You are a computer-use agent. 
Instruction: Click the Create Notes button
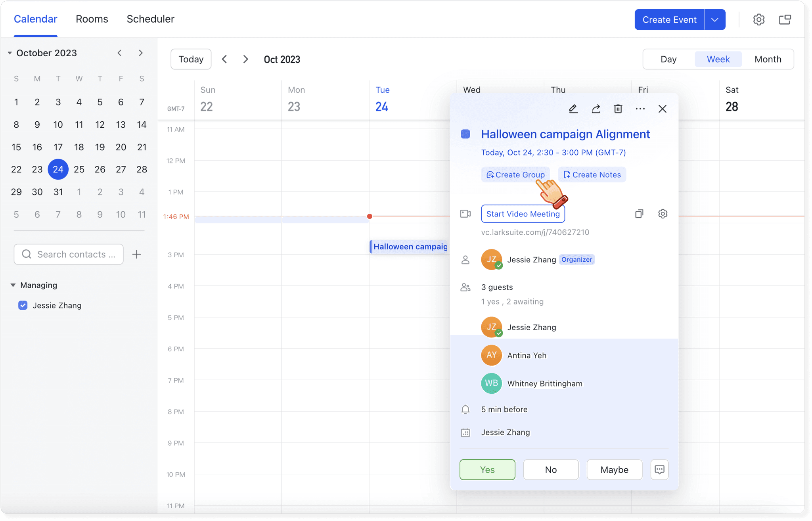click(x=592, y=174)
